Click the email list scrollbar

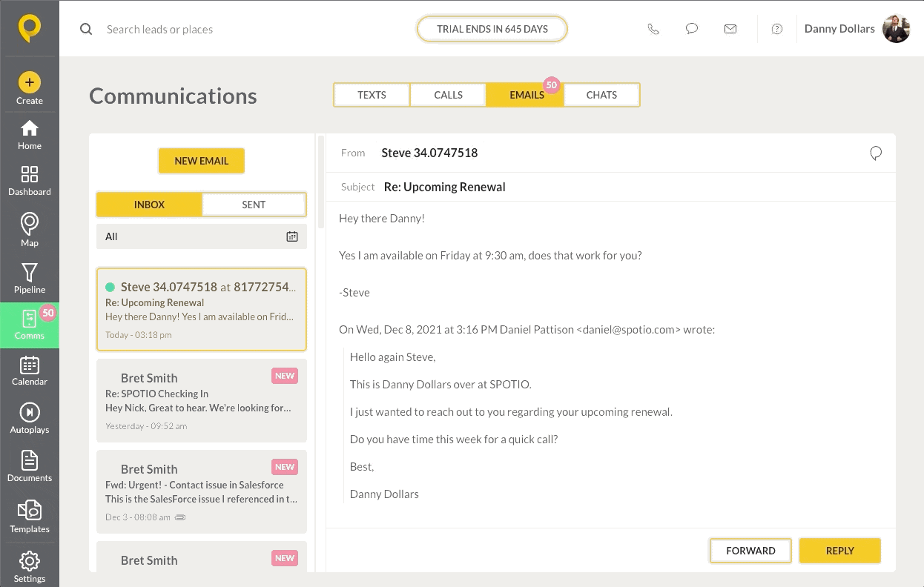point(321,182)
